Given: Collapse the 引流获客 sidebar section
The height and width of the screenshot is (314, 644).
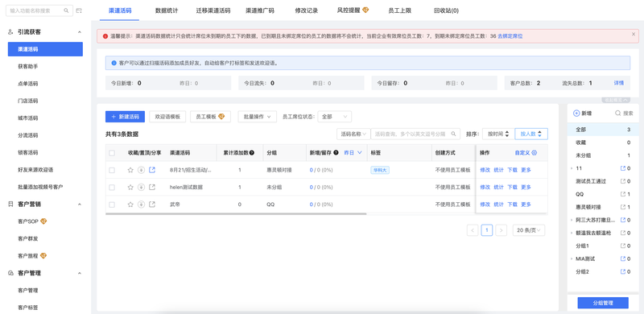Looking at the screenshot, I should tap(80, 32).
